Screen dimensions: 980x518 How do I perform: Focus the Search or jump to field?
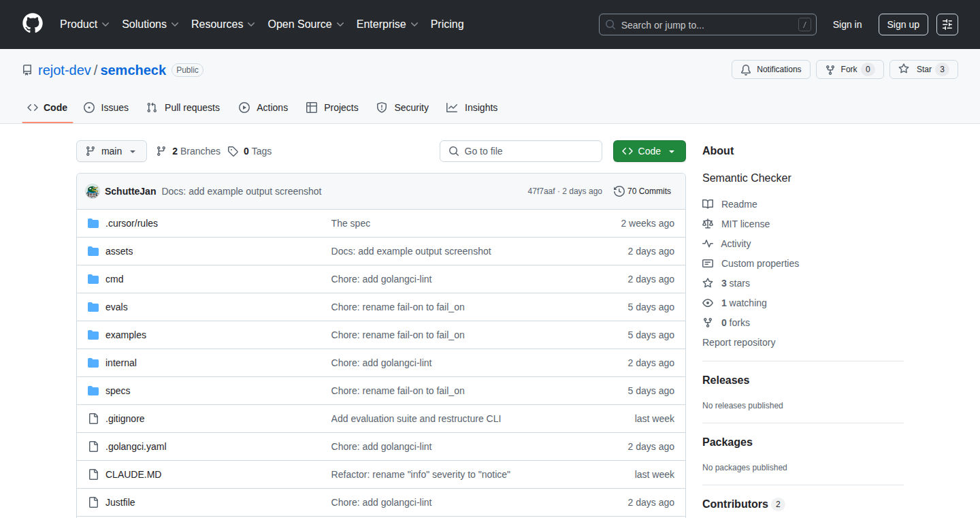coord(708,25)
